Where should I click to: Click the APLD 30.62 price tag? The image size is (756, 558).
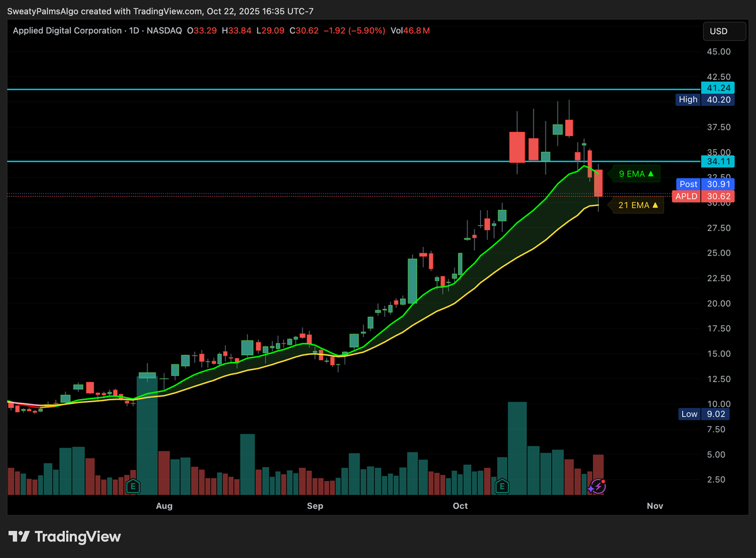click(703, 196)
